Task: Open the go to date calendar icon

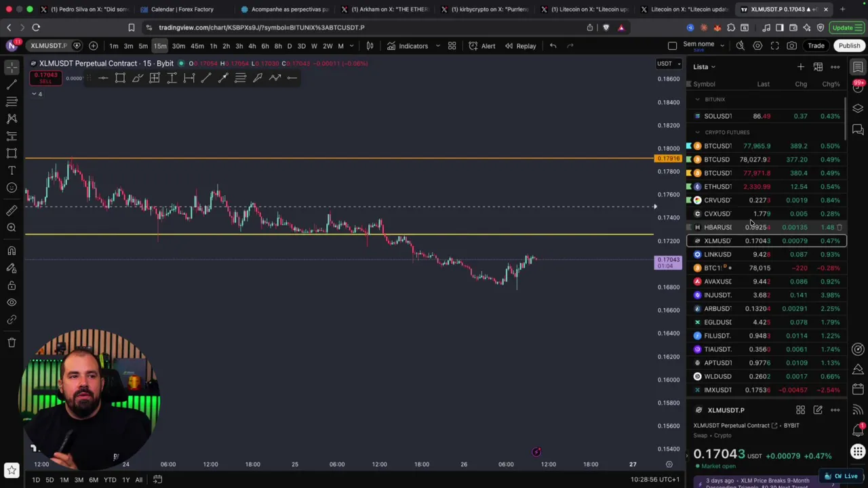Action: tap(157, 480)
